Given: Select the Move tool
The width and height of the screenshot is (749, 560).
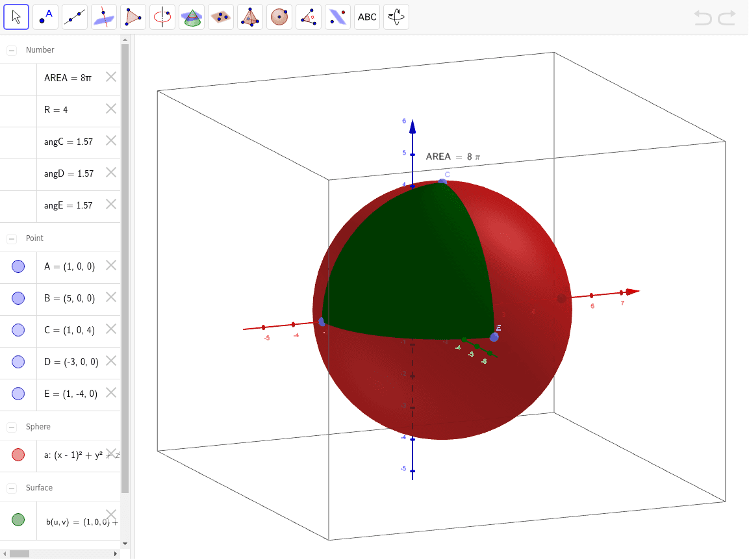Looking at the screenshot, I should coord(16,17).
